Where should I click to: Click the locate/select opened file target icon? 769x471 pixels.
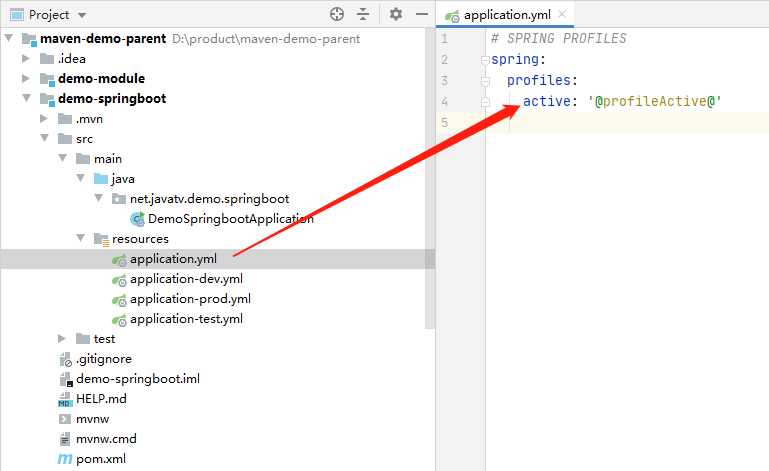point(337,15)
